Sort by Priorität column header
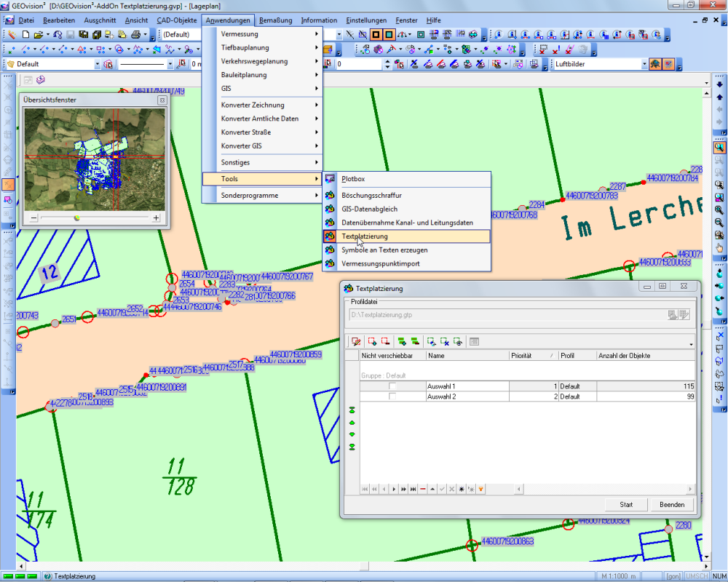 click(533, 356)
